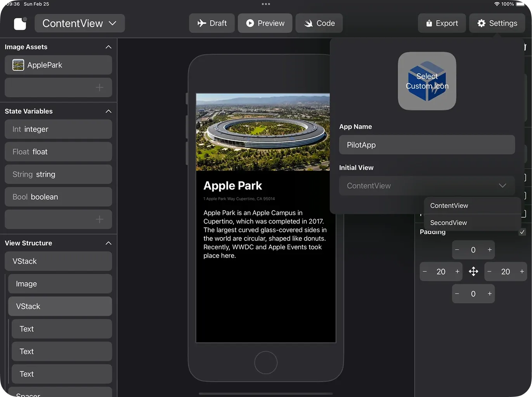532x397 pixels.
Task: Tap the white app logo icon
Action: [x=20, y=23]
